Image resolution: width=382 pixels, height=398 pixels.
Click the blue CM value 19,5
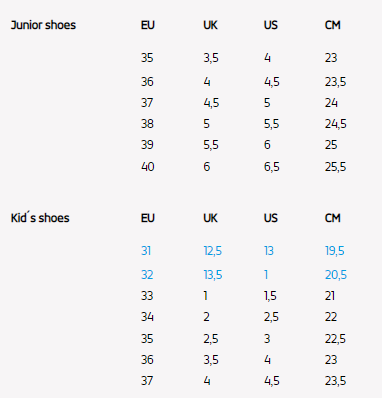(x=335, y=251)
